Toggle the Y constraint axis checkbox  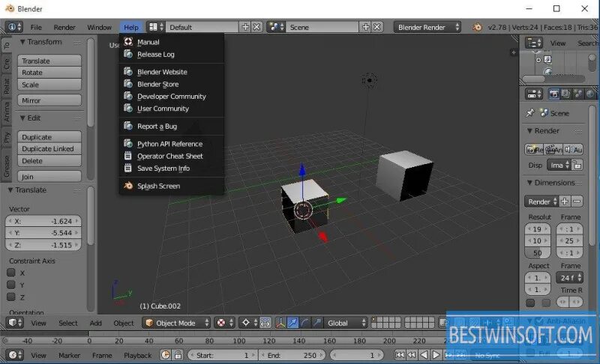(x=11, y=285)
